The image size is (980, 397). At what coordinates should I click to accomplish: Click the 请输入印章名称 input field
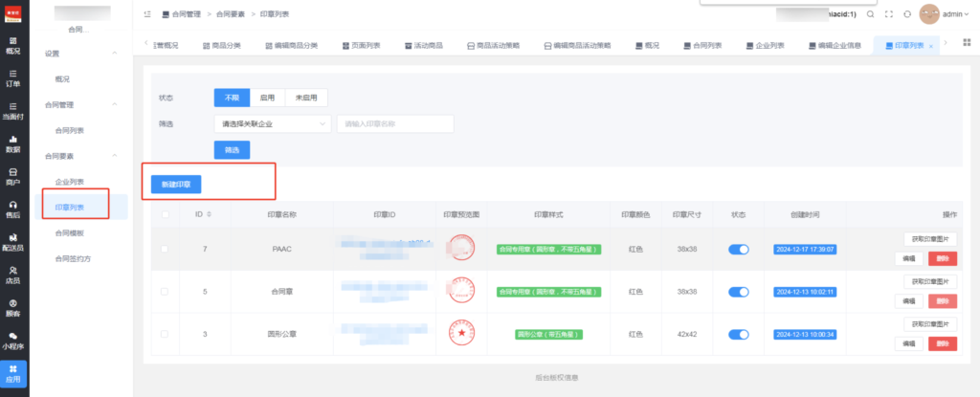point(395,123)
